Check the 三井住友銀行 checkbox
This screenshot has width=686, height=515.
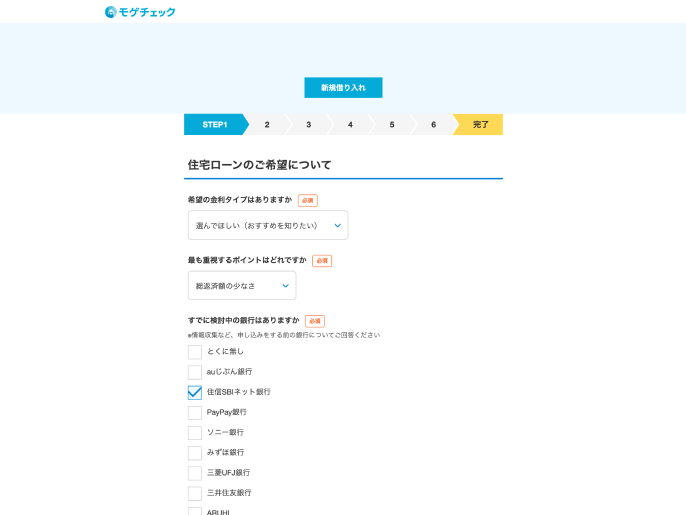click(x=195, y=493)
